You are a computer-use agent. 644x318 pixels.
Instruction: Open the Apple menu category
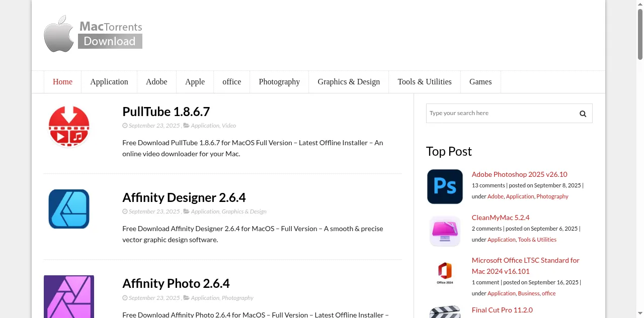pos(195,82)
